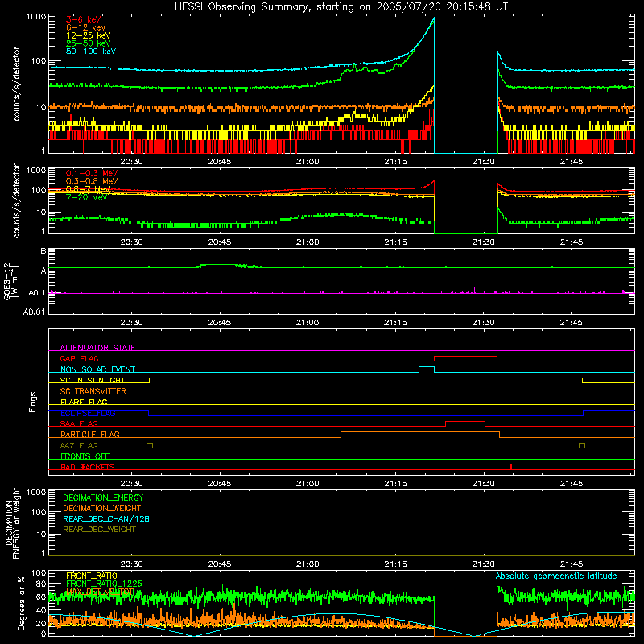644x644 pixels.
Task: Select the NON_SOLAR_EVENT flag label
Action: click(97, 369)
